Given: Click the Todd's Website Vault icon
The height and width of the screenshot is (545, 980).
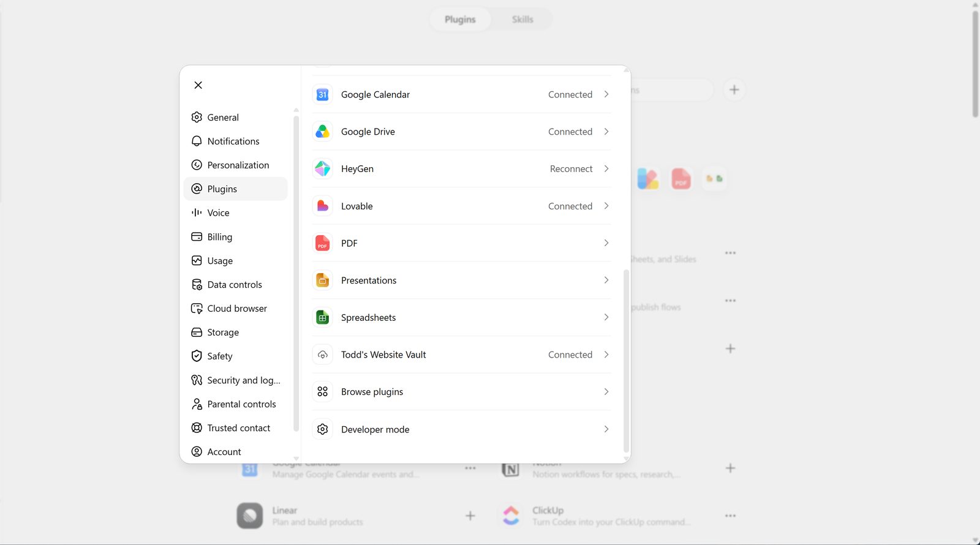Looking at the screenshot, I should point(323,355).
